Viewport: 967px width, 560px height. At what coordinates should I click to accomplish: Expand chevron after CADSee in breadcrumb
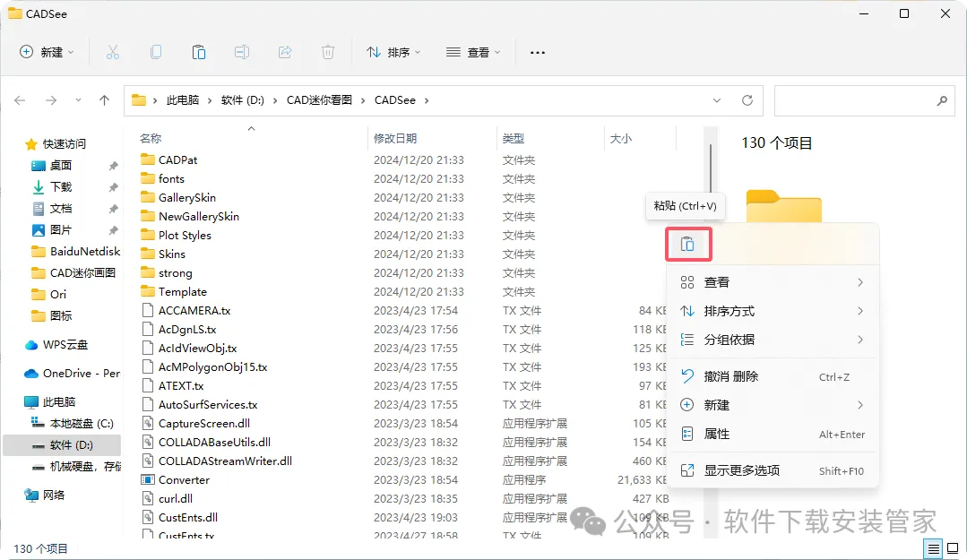(x=427, y=100)
